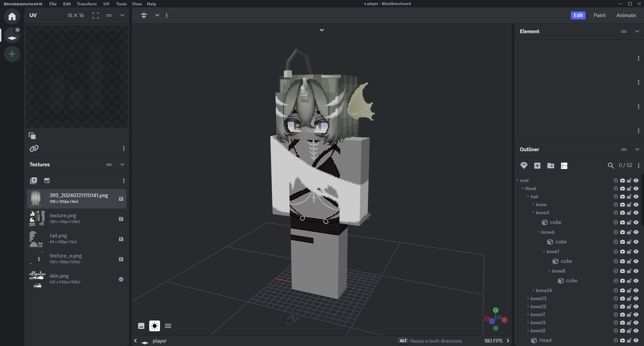Click the home icon in the sidebar
The width and height of the screenshot is (644, 346).
(x=12, y=16)
